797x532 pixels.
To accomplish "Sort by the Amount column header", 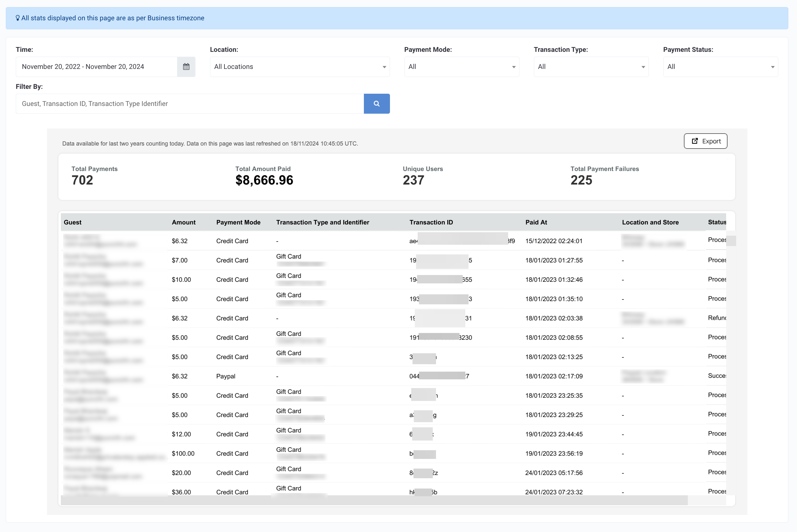I will (184, 222).
